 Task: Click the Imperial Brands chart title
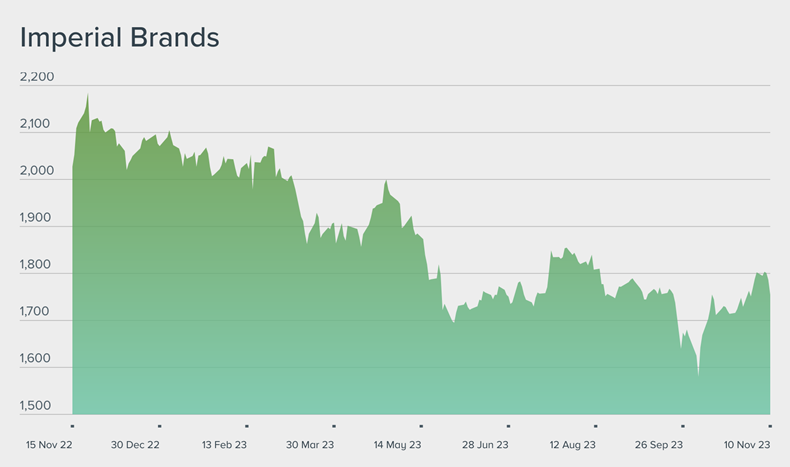tap(119, 38)
